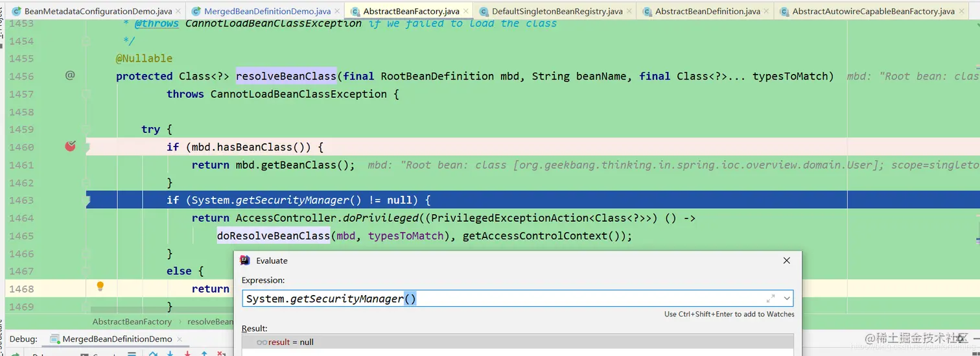
Task: Click the doResolveBeanClass call on line 1465
Action: [x=274, y=236]
